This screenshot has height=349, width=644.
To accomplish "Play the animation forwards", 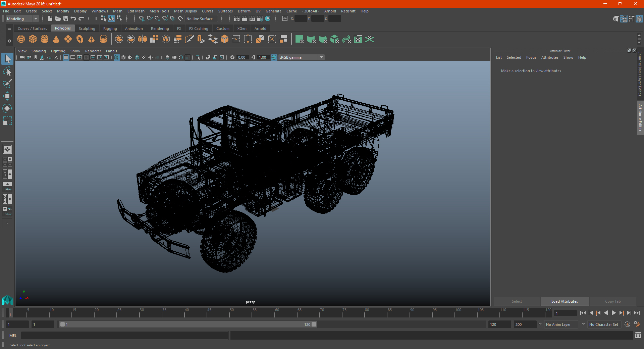I will point(613,313).
